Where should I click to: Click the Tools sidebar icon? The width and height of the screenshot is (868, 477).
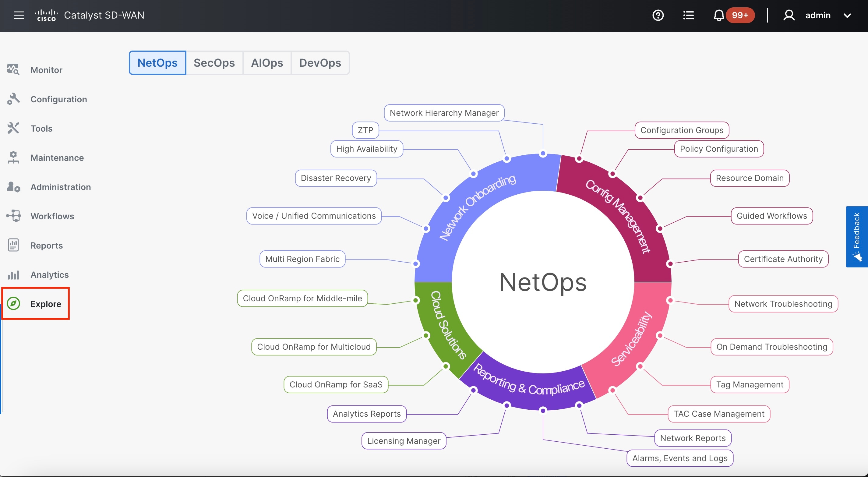coord(13,129)
